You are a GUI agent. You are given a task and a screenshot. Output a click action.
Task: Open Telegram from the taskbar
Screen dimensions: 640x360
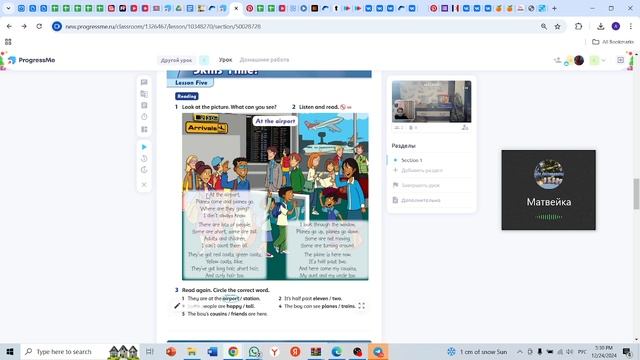[378, 351]
